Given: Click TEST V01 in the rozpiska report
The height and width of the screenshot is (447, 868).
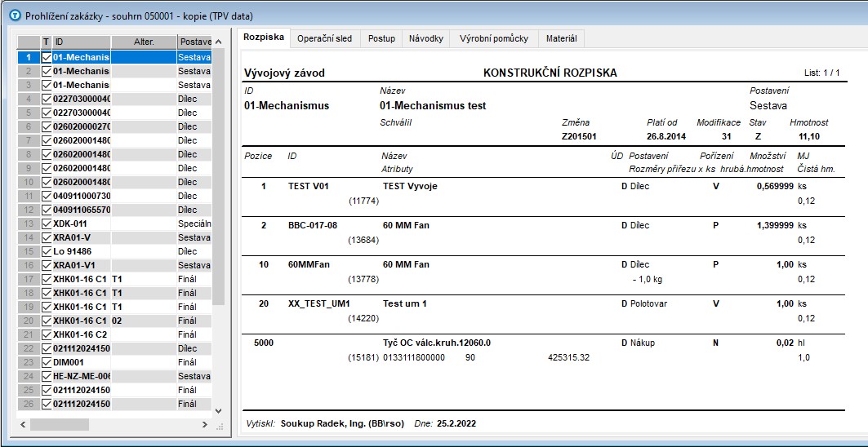Looking at the screenshot, I should coord(309,187).
